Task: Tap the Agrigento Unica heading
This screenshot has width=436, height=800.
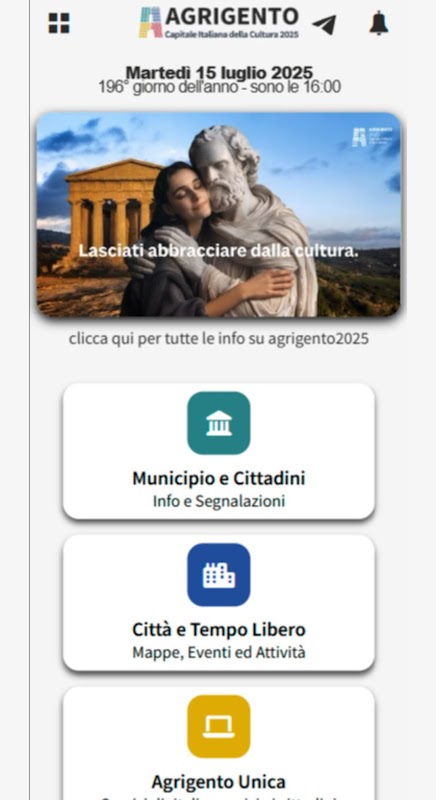Action: [219, 781]
